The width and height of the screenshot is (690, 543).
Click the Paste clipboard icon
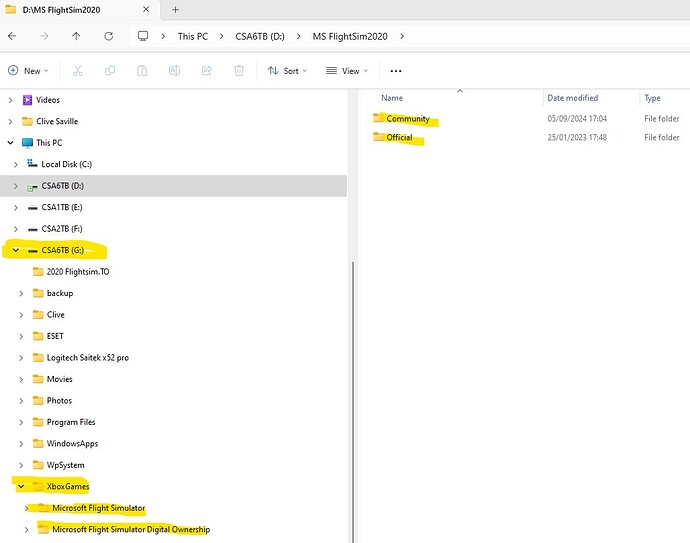[x=142, y=71]
